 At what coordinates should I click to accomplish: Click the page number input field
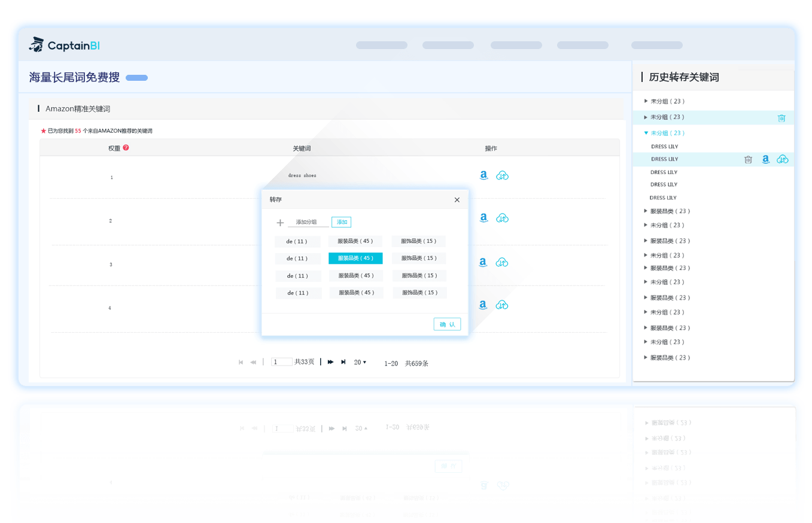point(282,362)
